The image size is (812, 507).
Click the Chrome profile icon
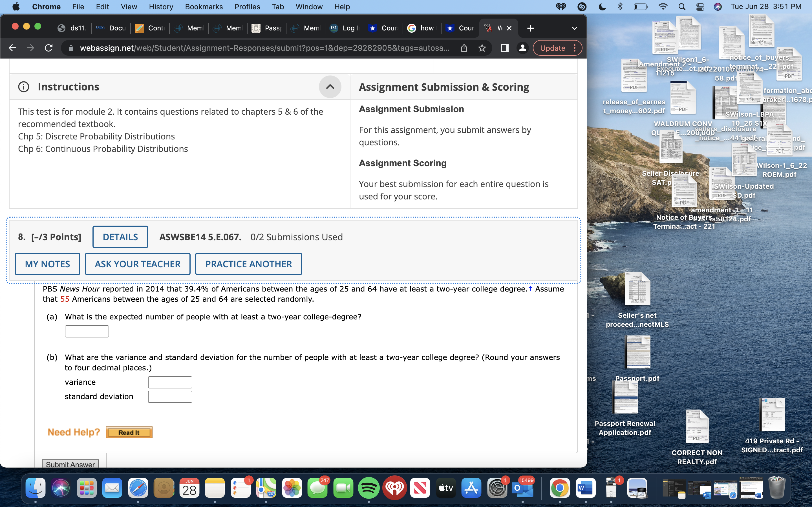[x=523, y=48]
